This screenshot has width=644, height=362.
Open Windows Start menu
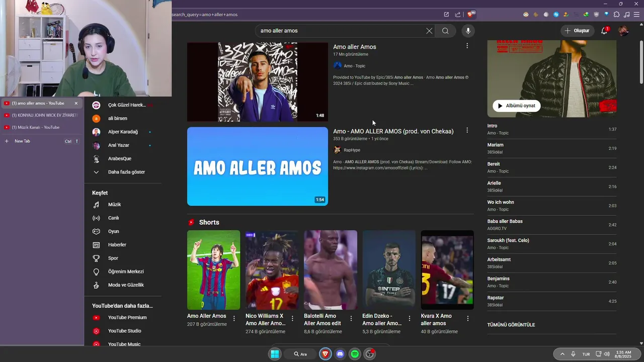pos(275,354)
